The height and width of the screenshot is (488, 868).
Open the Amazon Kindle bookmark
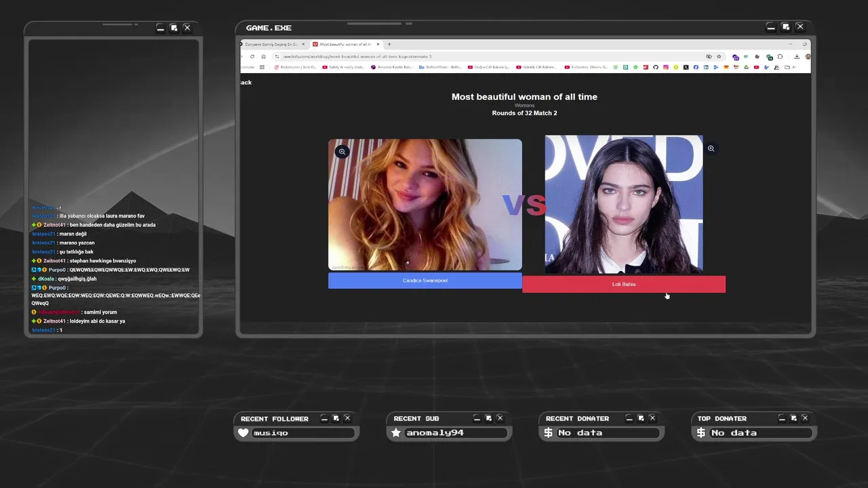[x=392, y=67]
